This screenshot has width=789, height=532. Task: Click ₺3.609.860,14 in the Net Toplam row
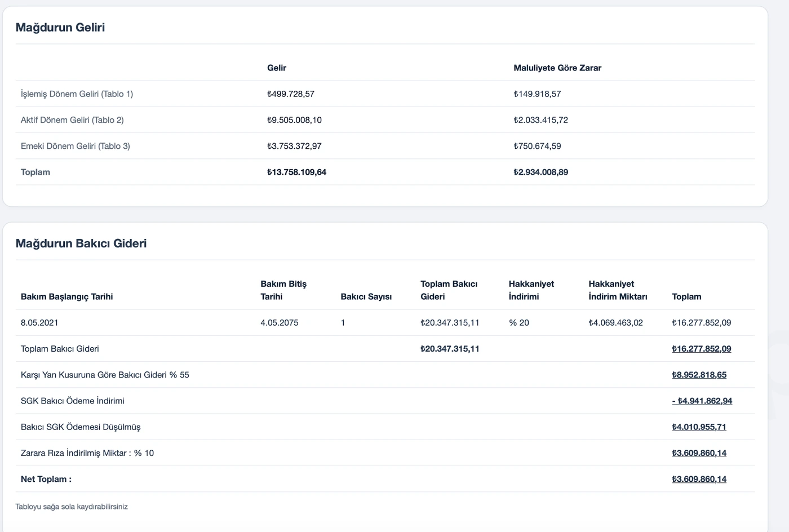(x=699, y=479)
